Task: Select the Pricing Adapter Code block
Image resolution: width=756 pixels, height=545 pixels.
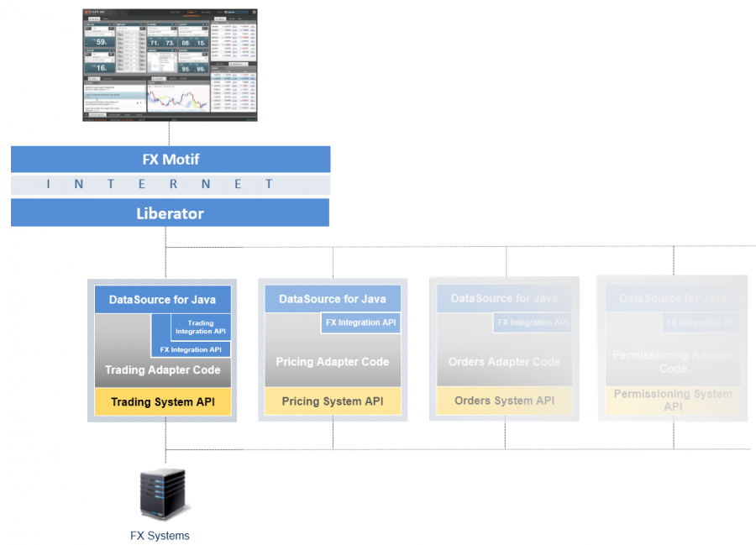Action: tap(333, 362)
